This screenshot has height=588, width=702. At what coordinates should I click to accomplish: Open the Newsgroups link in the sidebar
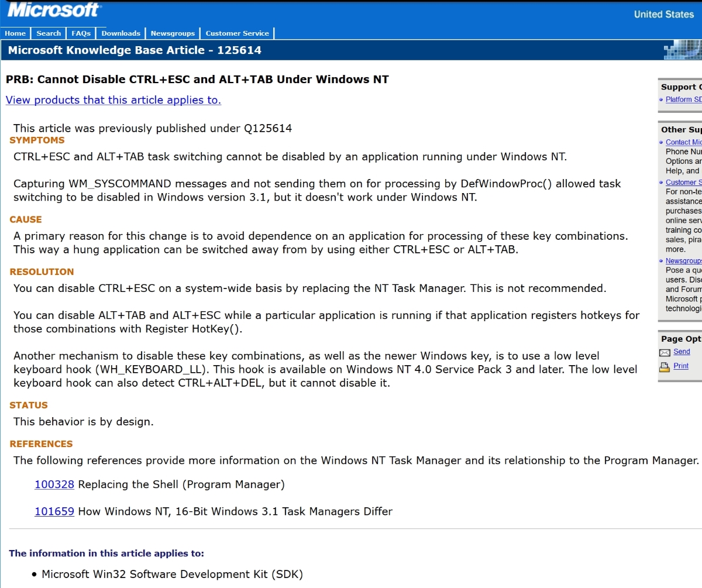(x=683, y=260)
